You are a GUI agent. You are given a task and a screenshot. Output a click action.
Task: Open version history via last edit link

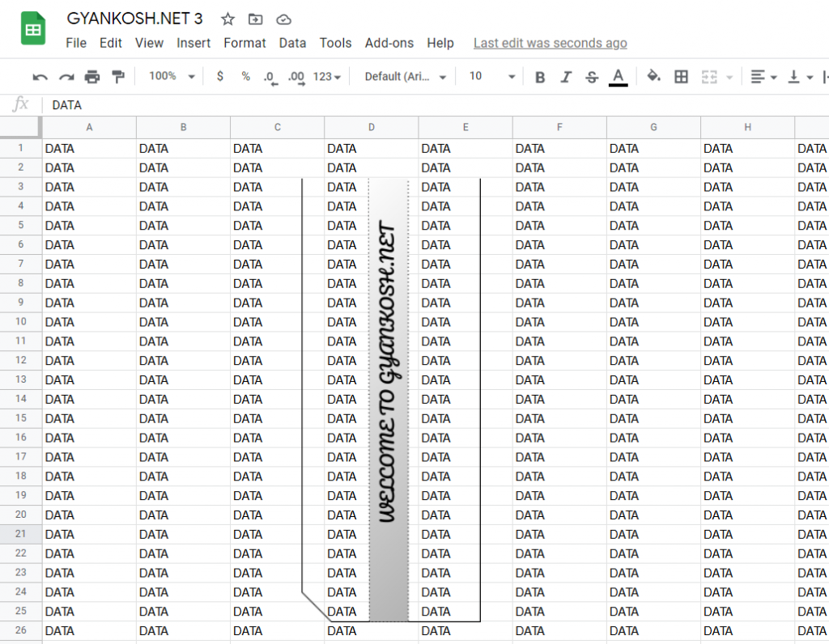pyautogui.click(x=550, y=43)
